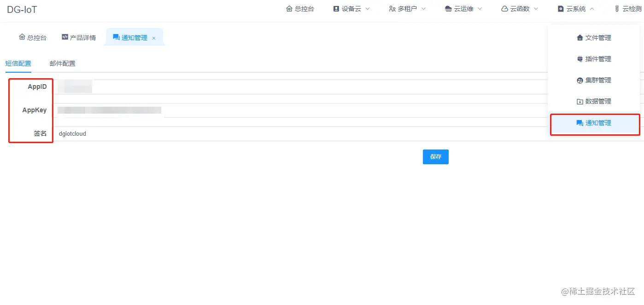Close the 通知管理 tab
Screen dimensions: 644x305
point(154,38)
